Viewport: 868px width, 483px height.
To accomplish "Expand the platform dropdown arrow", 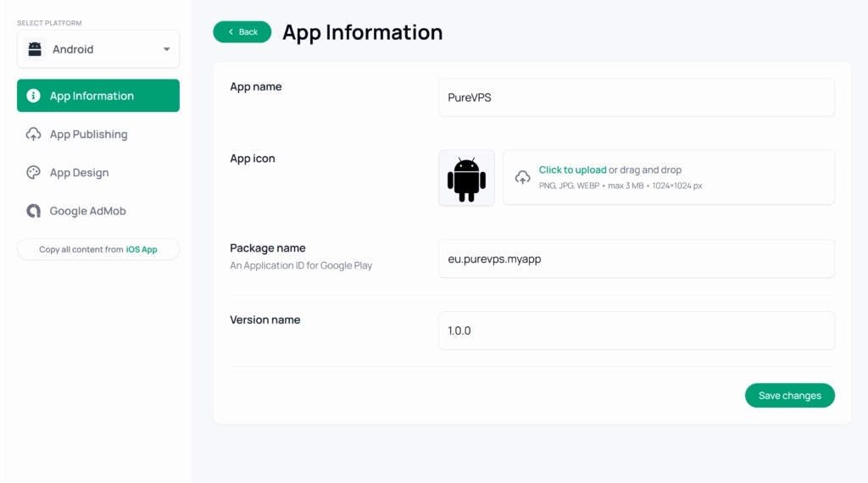I will point(166,49).
